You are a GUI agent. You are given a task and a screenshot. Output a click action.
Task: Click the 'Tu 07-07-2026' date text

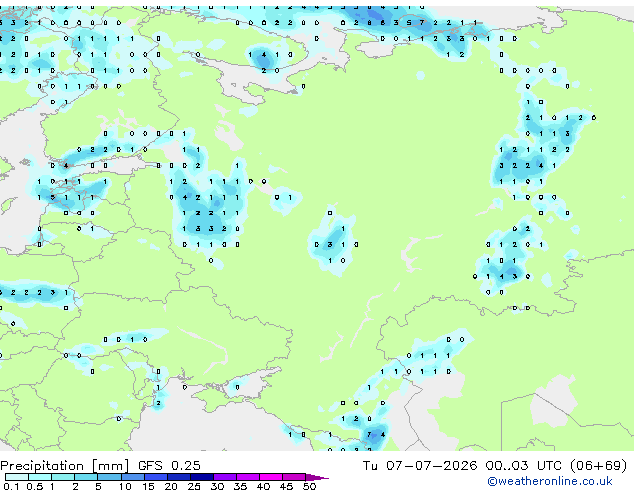[x=420, y=466]
